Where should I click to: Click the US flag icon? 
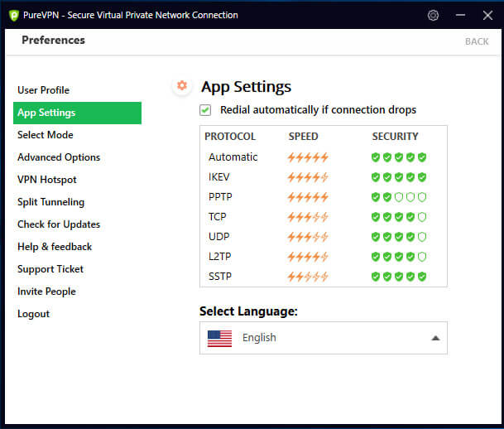point(219,338)
